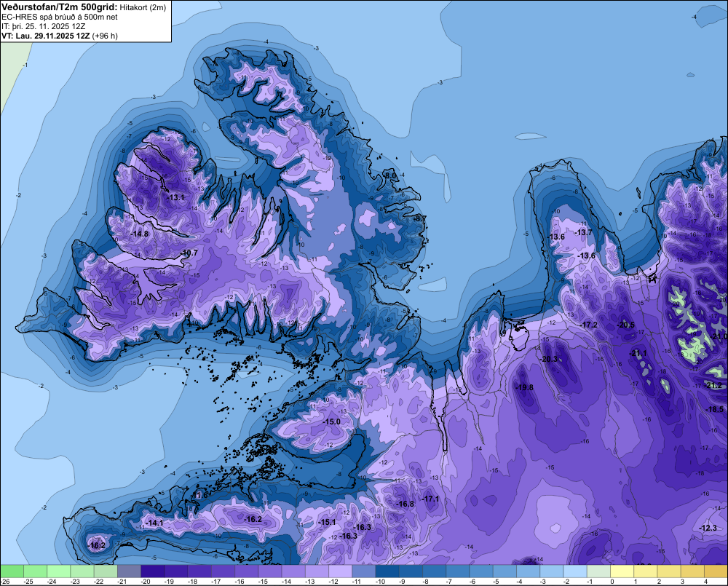The width and height of the screenshot is (728, 586).
Task: Click the -17.1 temperature value on map
Action: [x=430, y=499]
